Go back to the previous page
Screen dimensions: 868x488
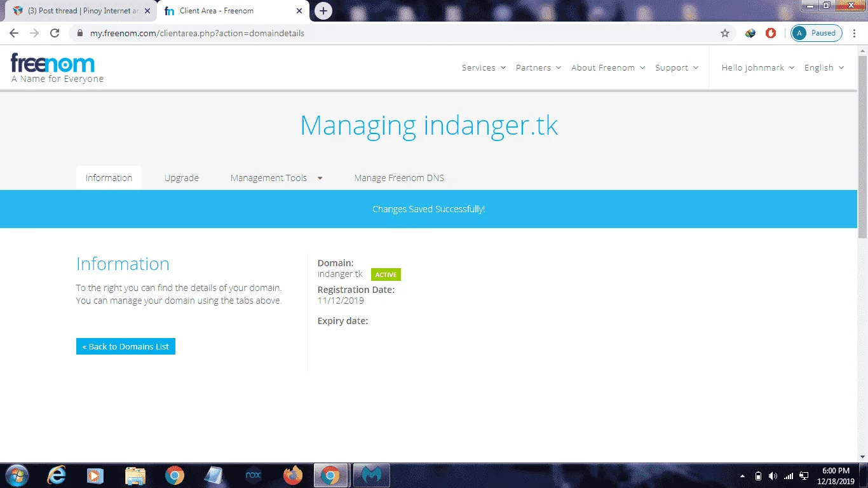pyautogui.click(x=14, y=33)
